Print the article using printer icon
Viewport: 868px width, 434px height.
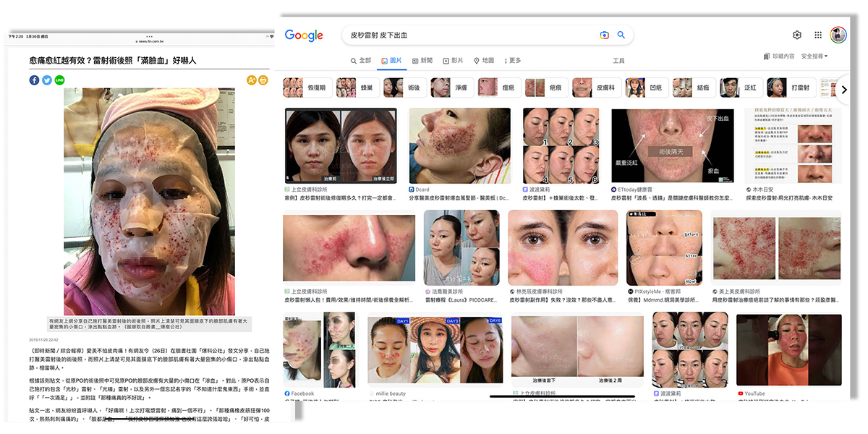263,80
